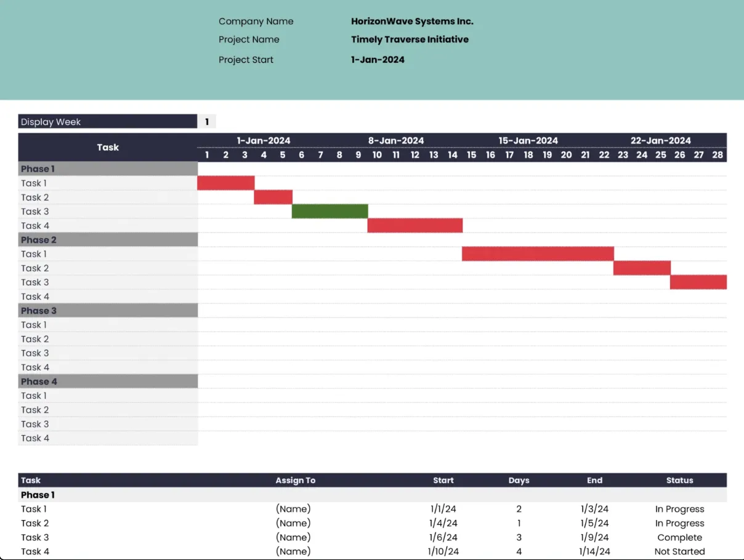Click the red bar for Phase 1 Task 2
Screen dimensions: 744x560
tap(273, 197)
